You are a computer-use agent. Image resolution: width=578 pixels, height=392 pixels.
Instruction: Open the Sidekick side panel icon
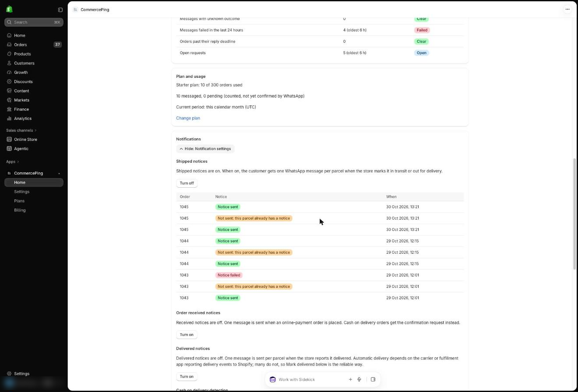(x=373, y=379)
